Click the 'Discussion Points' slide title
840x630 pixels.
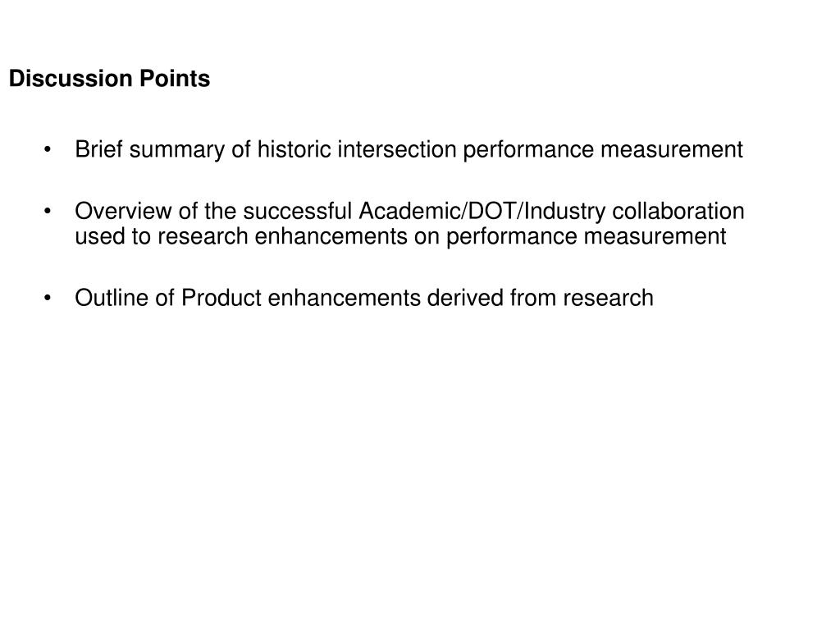click(109, 78)
